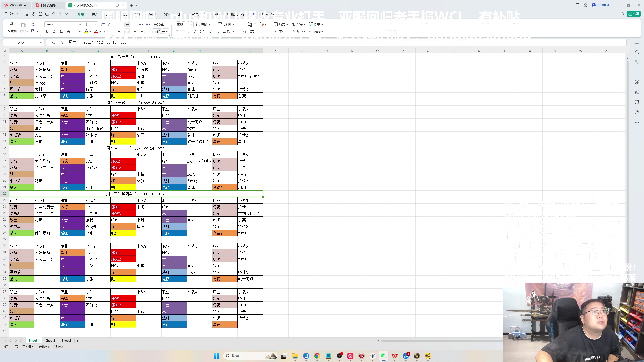Click the Cut scissors icon
The image size is (644, 362).
[x=33, y=24]
